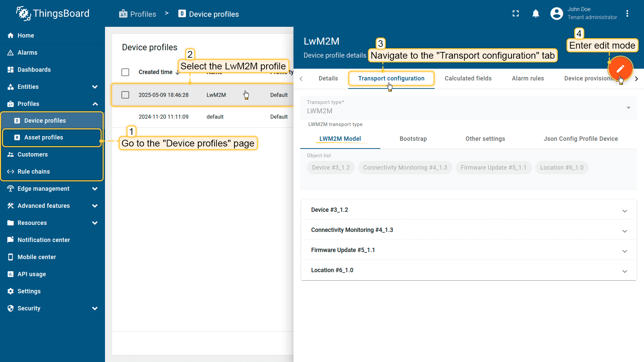Image resolution: width=644 pixels, height=362 pixels.
Task: Sort by the Created time column
Action: pyautogui.click(x=156, y=72)
